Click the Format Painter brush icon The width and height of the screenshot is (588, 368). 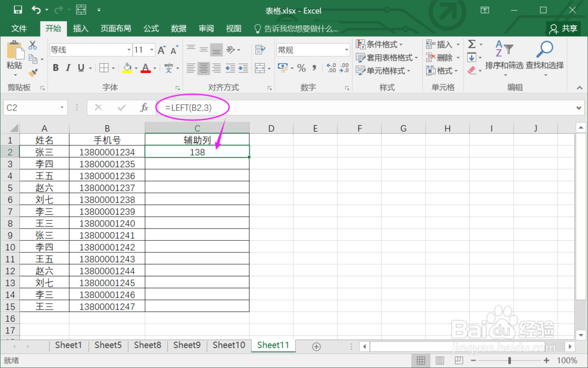pyautogui.click(x=32, y=72)
